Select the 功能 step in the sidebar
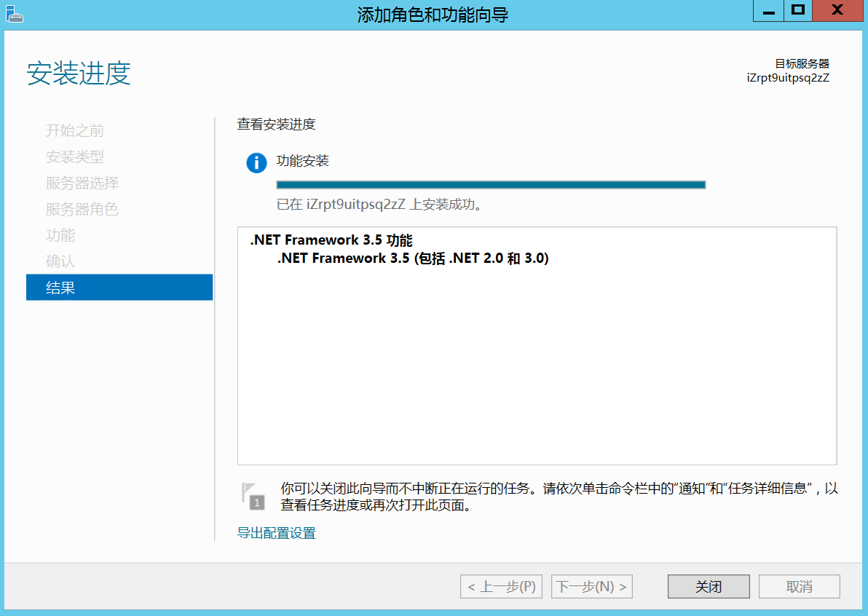This screenshot has height=616, width=868. click(x=60, y=236)
